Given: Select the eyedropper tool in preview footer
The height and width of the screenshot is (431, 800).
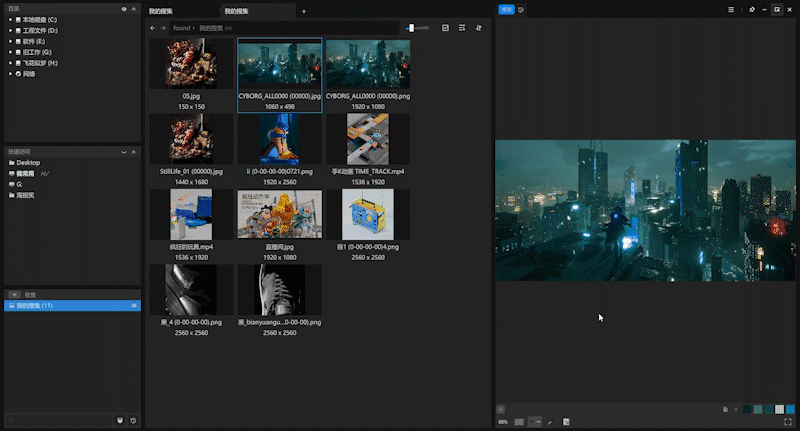Looking at the screenshot, I should 550,422.
